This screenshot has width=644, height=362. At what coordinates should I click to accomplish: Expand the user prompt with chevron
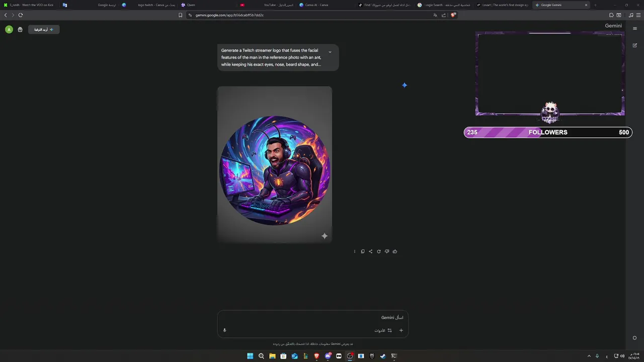(330, 52)
